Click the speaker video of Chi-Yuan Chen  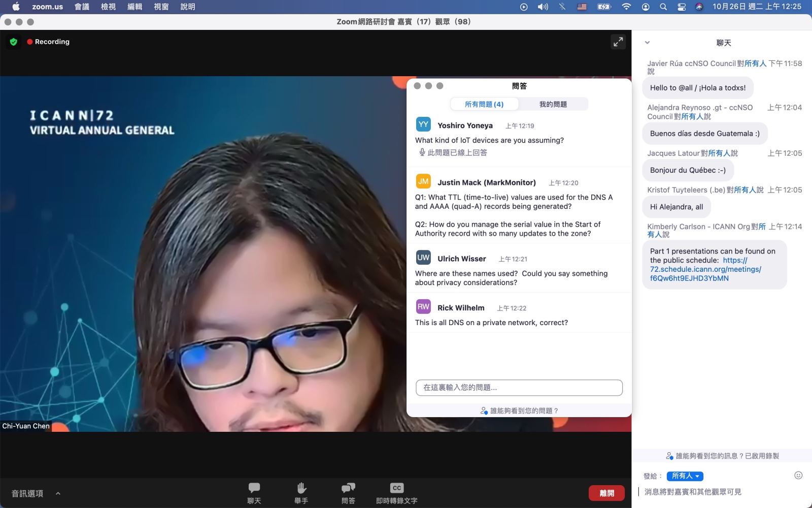click(x=203, y=254)
